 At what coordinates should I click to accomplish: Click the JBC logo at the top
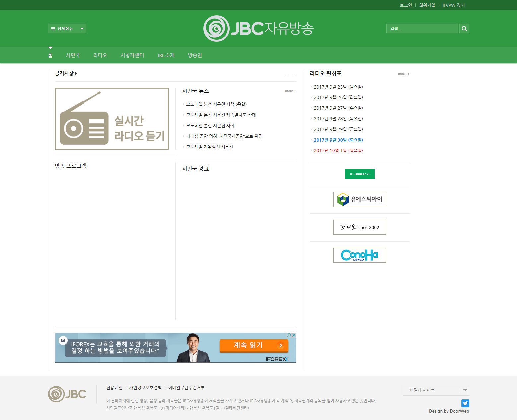[258, 28]
